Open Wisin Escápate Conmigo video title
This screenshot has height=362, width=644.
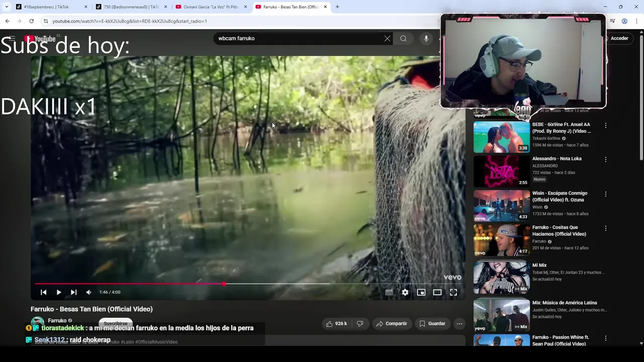coord(559,196)
